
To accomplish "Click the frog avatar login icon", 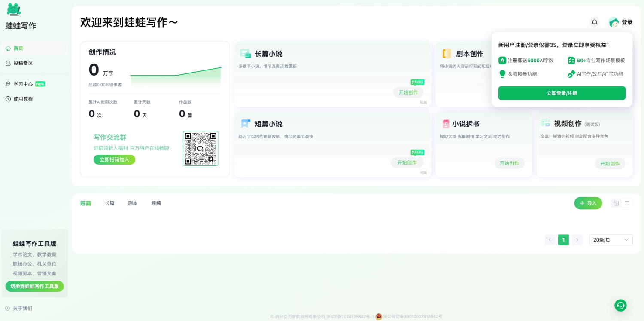I will pos(614,22).
